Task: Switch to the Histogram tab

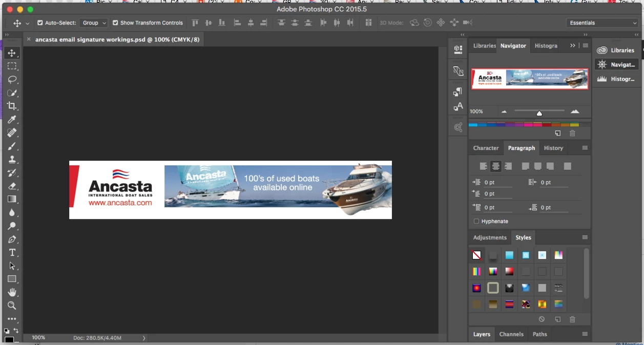Action: click(546, 46)
